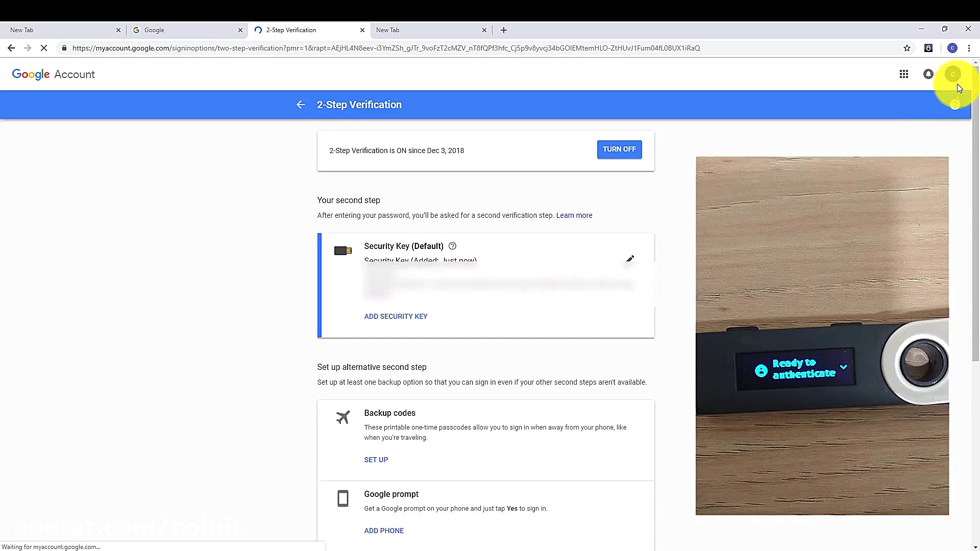980x551 pixels.
Task: Click the 'Set up alternative second step' heading
Action: pos(372,367)
